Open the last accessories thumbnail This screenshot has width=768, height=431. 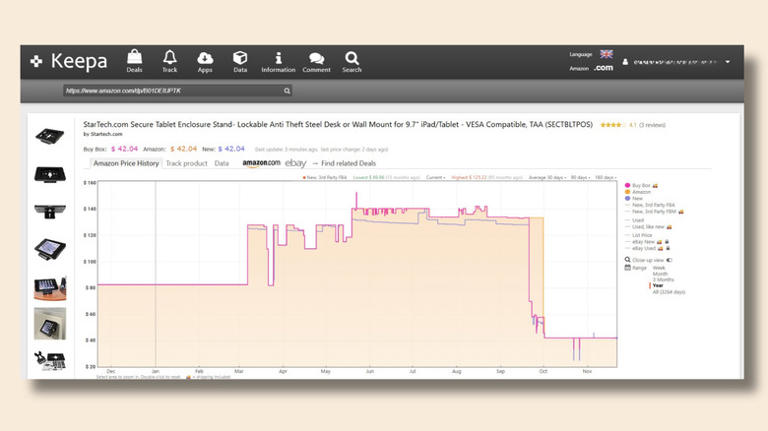[x=49, y=361]
